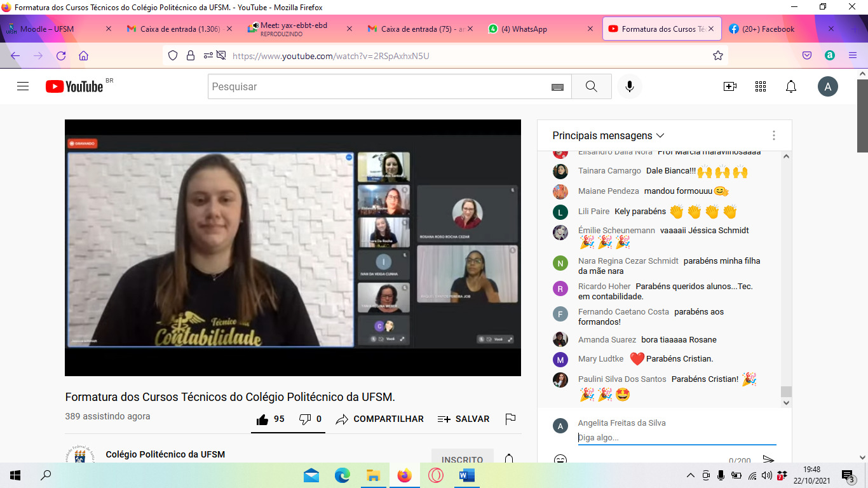Click the Diga algo chat input field
Image resolution: width=868 pixels, height=488 pixels.
676,437
